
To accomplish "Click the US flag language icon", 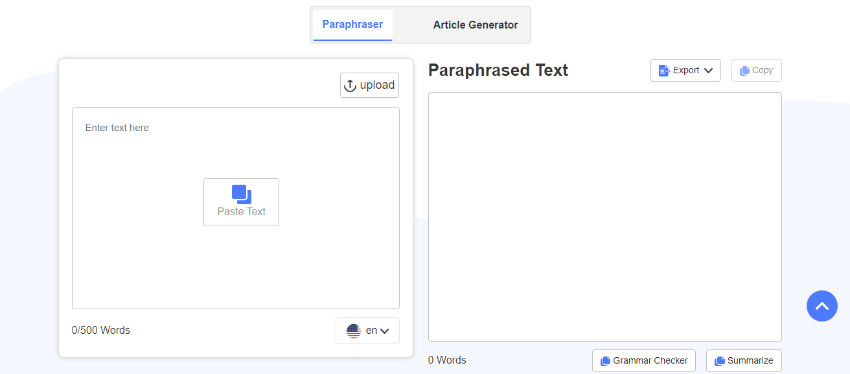I will click(x=353, y=331).
